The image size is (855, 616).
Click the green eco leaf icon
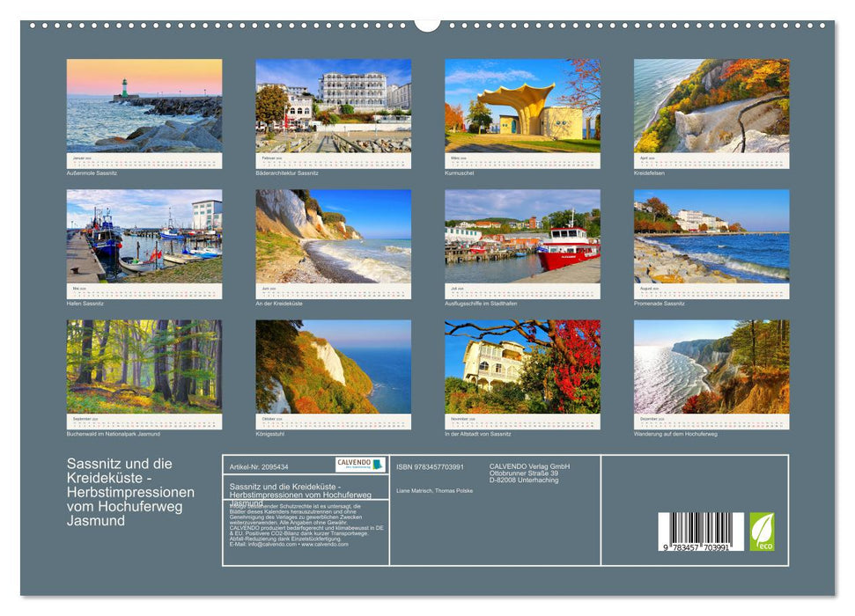coord(763,531)
